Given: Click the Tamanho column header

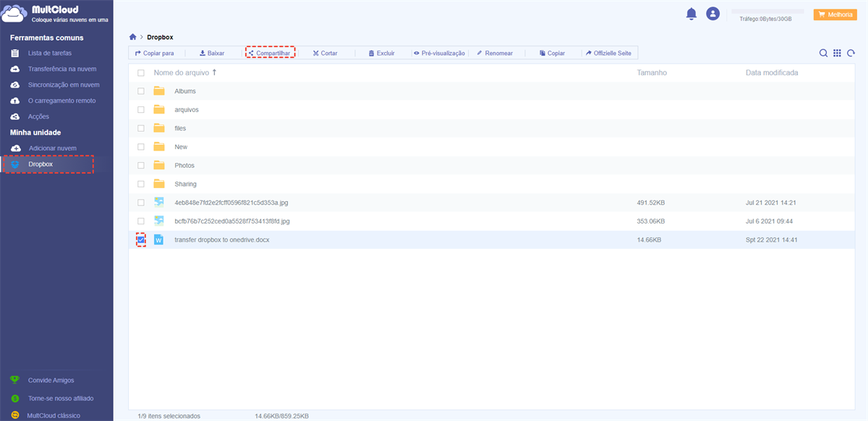Looking at the screenshot, I should pos(652,73).
